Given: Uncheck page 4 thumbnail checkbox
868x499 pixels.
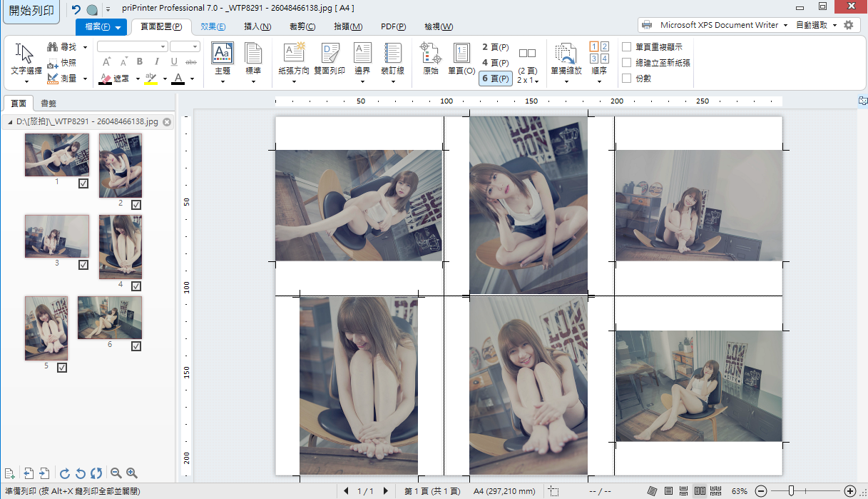Looking at the screenshot, I should click(136, 286).
